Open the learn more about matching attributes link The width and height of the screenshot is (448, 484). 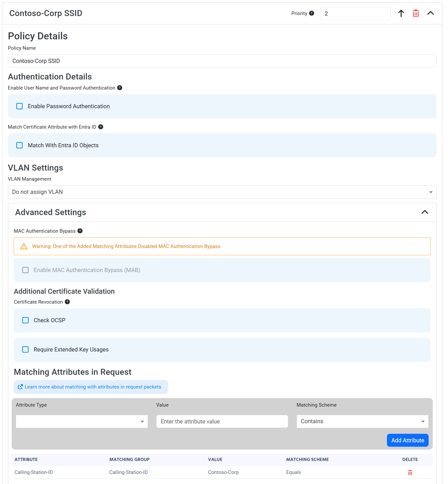pyautogui.click(x=91, y=387)
